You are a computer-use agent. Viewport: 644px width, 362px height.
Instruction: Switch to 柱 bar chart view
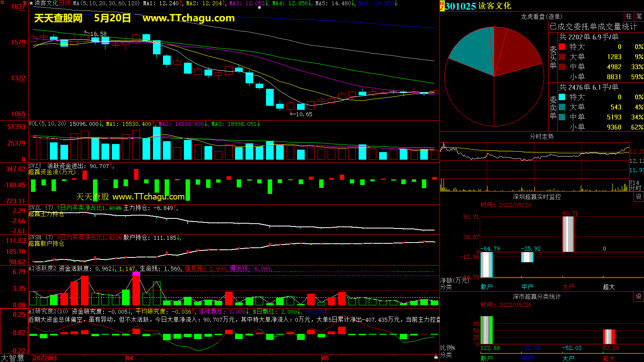pos(629,16)
